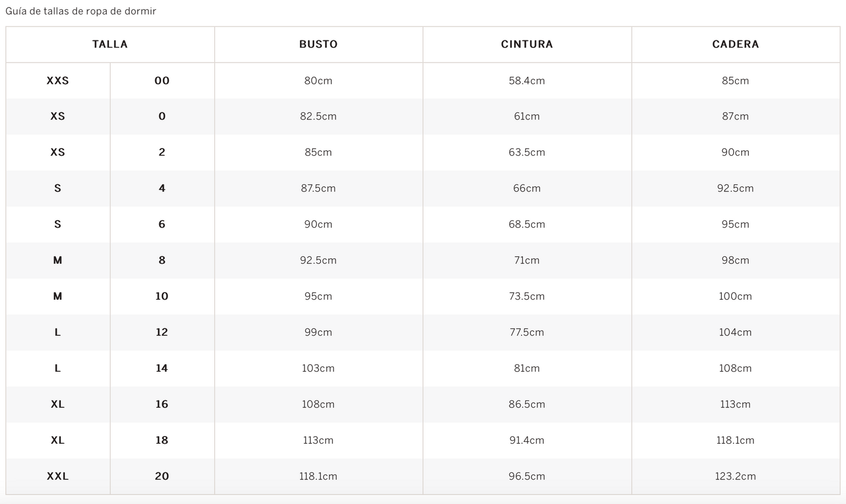Click the TALLA column header
This screenshot has width=846, height=504.
(110, 44)
